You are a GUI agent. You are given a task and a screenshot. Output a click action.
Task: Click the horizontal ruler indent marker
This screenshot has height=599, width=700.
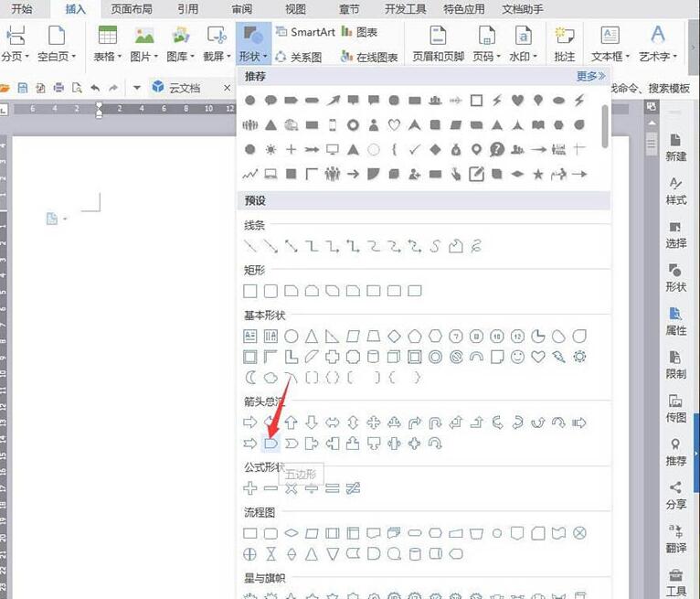(99, 110)
